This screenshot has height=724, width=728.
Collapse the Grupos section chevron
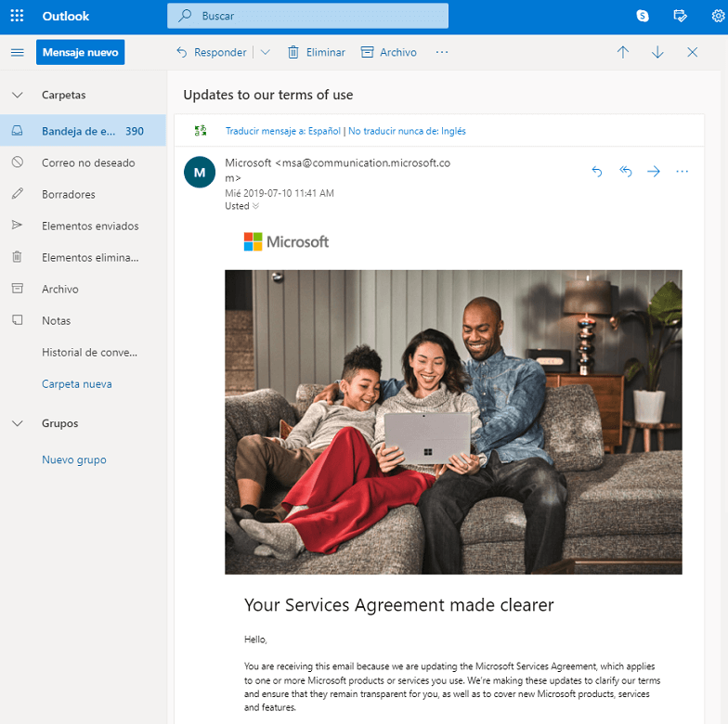coord(17,423)
